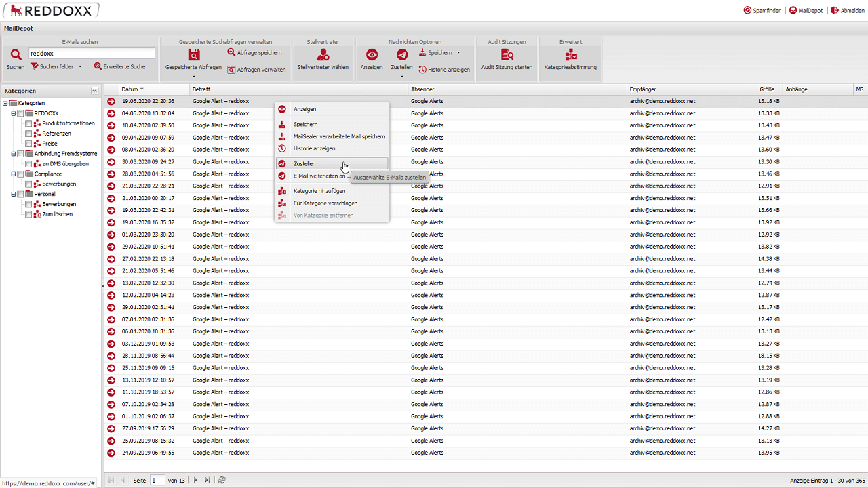Sort by the Datum column header

pos(154,89)
